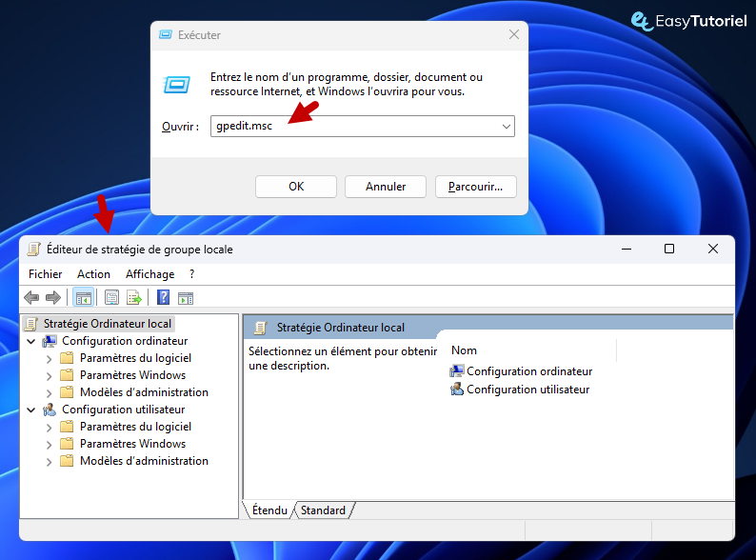This screenshot has height=560, width=756.
Task: Open the Action menu
Action: 93,274
